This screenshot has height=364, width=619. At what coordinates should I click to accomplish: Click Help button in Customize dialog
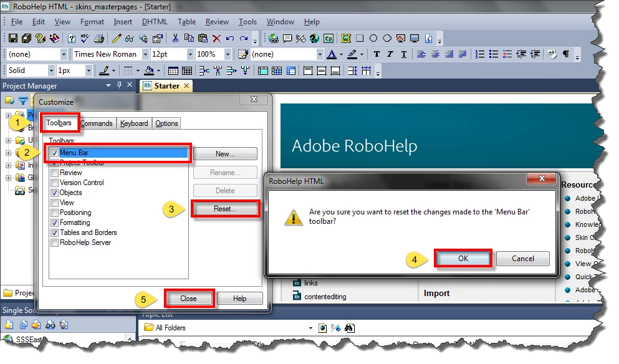(239, 299)
